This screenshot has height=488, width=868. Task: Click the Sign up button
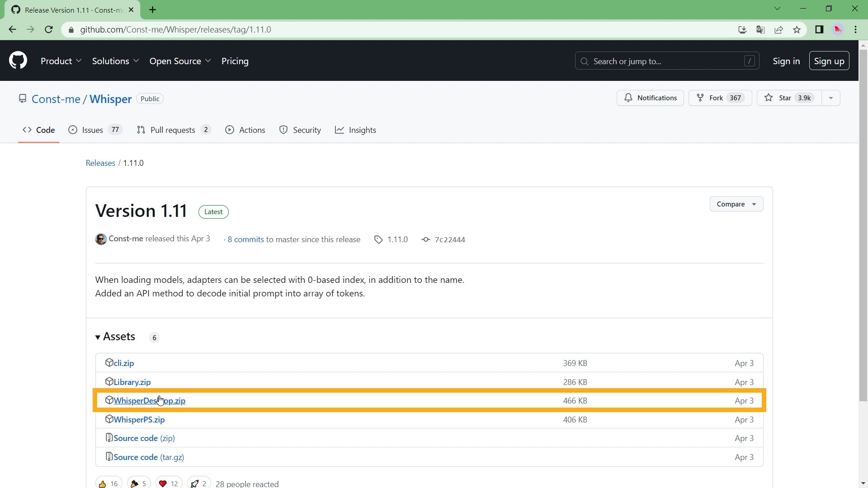click(829, 61)
